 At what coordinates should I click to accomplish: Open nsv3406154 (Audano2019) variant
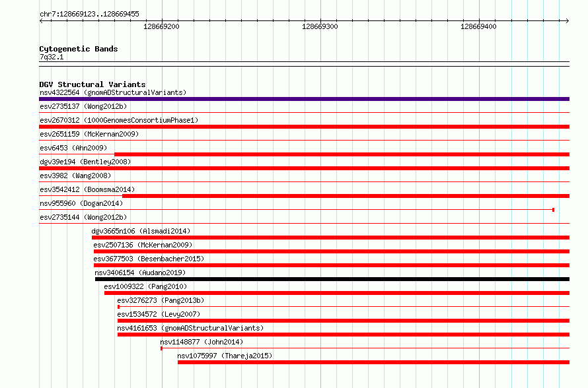point(140,273)
